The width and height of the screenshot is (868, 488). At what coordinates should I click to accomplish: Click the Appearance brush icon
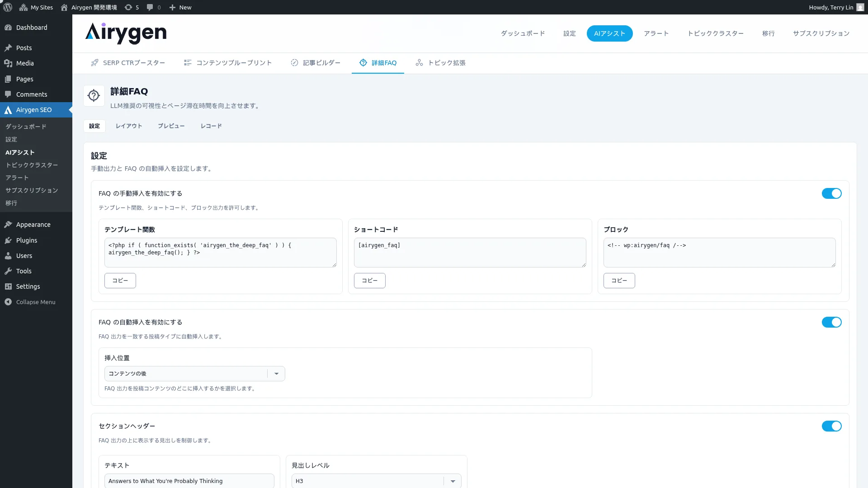pos(8,225)
